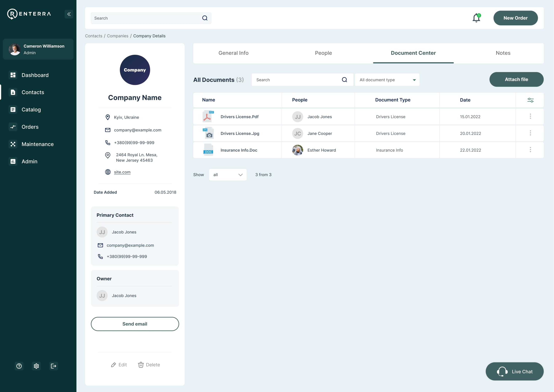
Task: Click Document Type column header
Action: pyautogui.click(x=393, y=100)
